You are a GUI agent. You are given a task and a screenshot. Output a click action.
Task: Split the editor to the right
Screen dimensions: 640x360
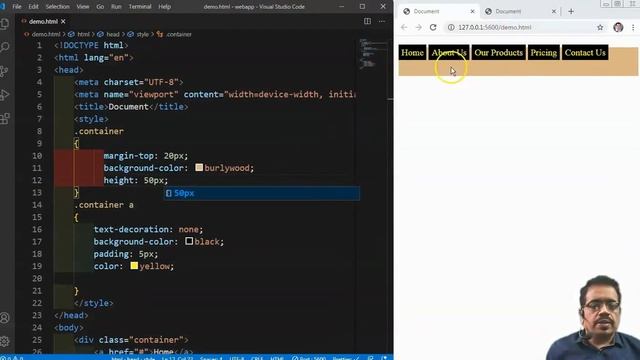tap(367, 21)
